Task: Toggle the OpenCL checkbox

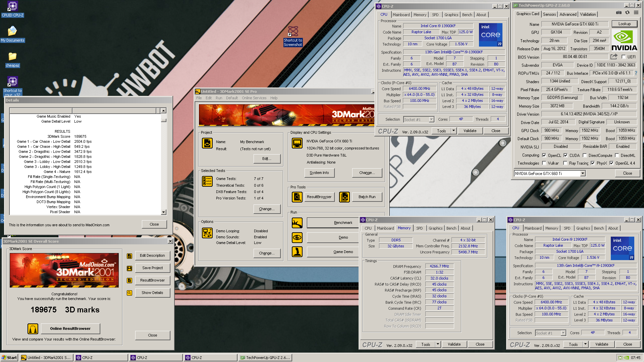Action: pyautogui.click(x=544, y=156)
